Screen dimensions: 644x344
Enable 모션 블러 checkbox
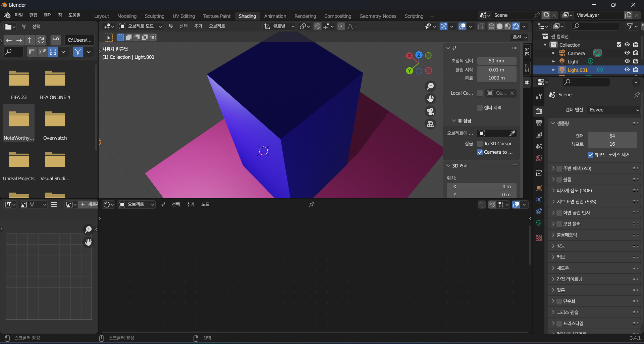[559, 224]
